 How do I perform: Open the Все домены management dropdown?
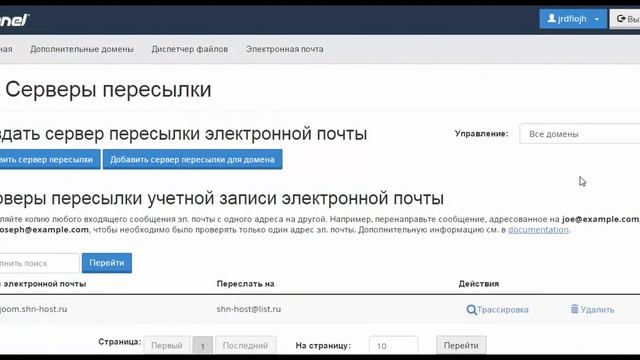pyautogui.click(x=580, y=133)
